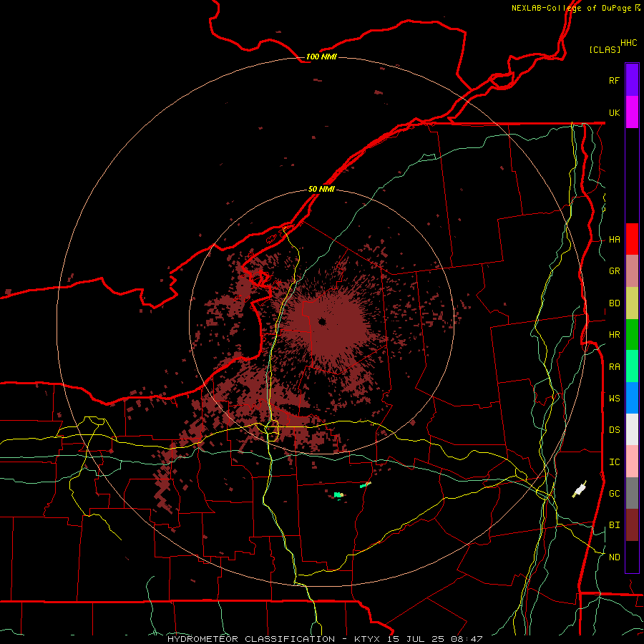644x644 pixels.
Task: Click the IC legend label
Action: [x=614, y=462]
